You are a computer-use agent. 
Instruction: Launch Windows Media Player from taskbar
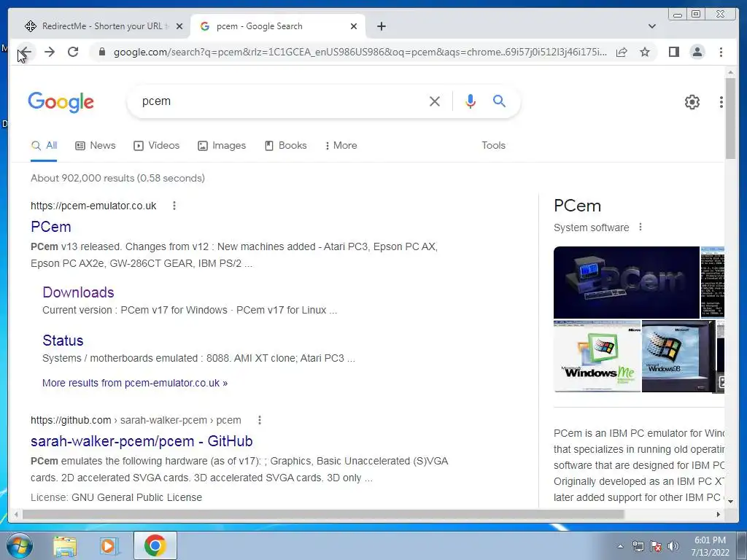pos(109,545)
